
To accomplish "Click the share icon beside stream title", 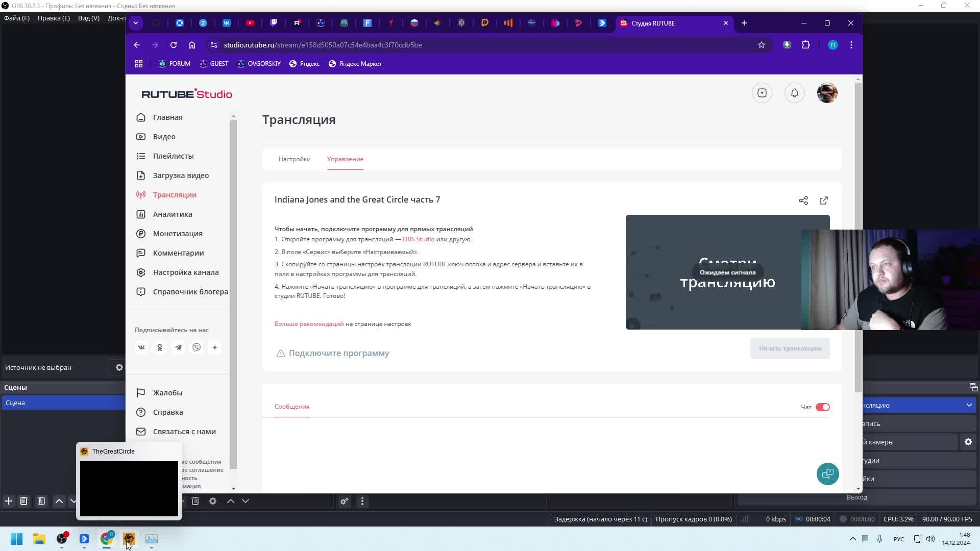I will point(803,201).
